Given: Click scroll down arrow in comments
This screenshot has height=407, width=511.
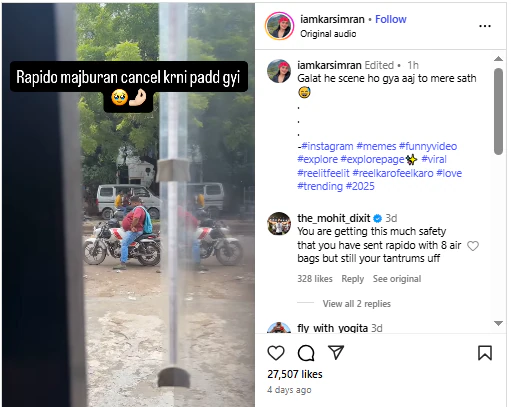Looking at the screenshot, I should point(498,323).
